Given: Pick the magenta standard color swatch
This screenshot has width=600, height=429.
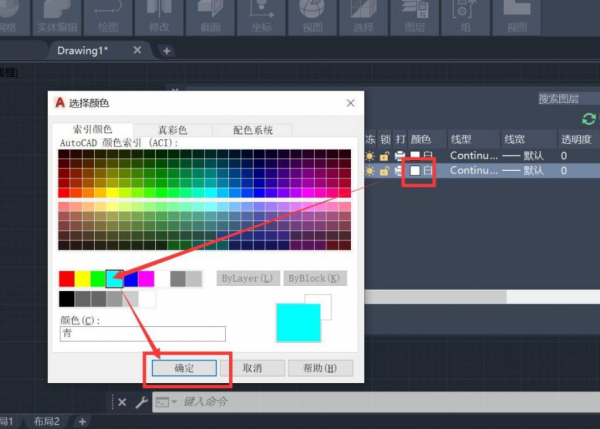Looking at the screenshot, I should (x=146, y=279).
